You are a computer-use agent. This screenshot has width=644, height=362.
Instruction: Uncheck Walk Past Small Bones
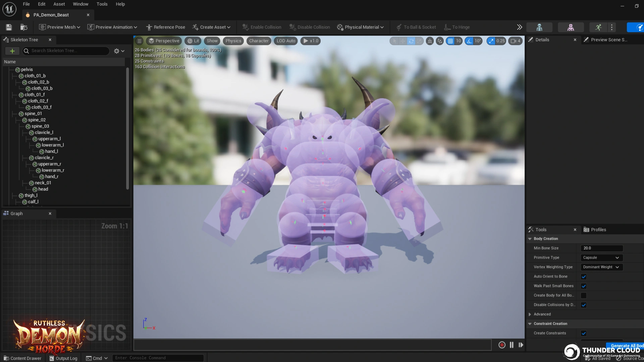click(584, 286)
